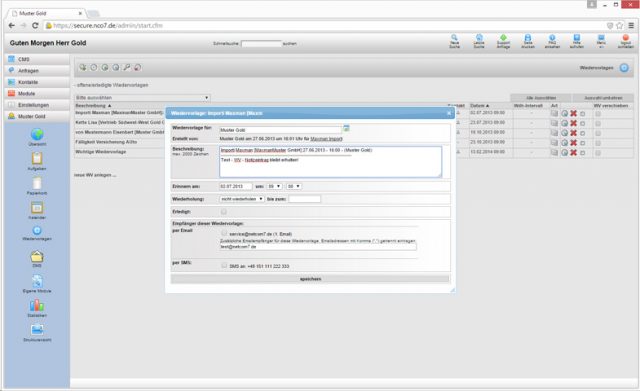Open the Kontakte menu in sidebar
The width and height of the screenshot is (640, 391).
tap(38, 82)
